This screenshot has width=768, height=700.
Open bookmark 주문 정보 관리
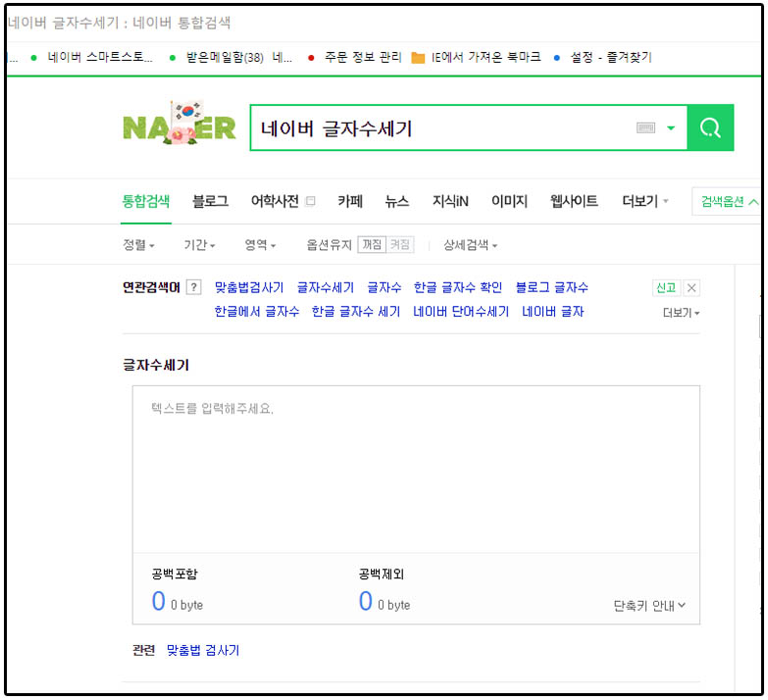point(355,57)
